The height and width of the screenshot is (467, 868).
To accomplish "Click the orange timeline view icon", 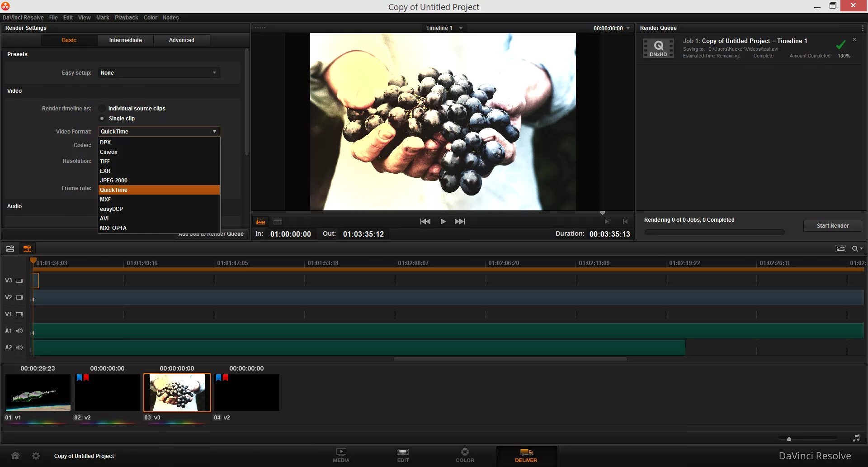I will click(x=28, y=248).
